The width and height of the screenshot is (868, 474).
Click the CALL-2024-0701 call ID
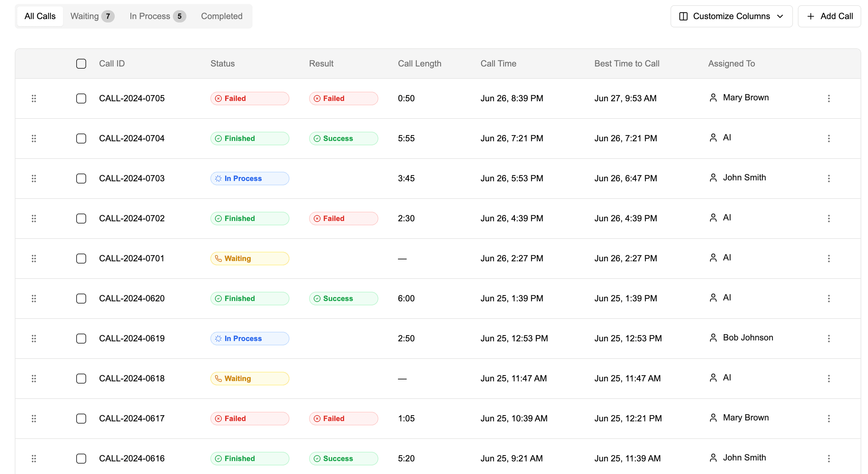pos(132,259)
